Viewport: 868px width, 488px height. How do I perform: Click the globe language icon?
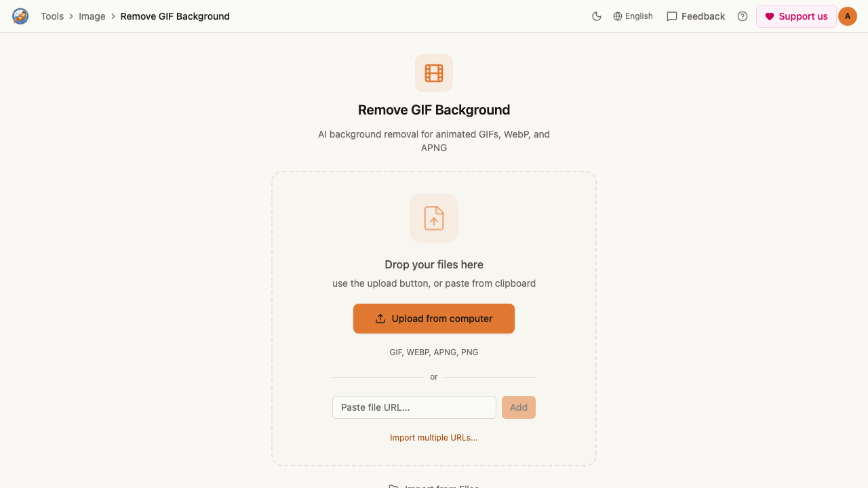(618, 16)
